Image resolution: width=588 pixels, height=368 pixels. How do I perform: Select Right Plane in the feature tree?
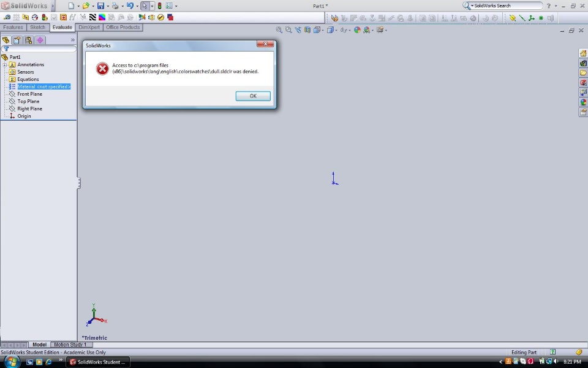click(x=29, y=109)
